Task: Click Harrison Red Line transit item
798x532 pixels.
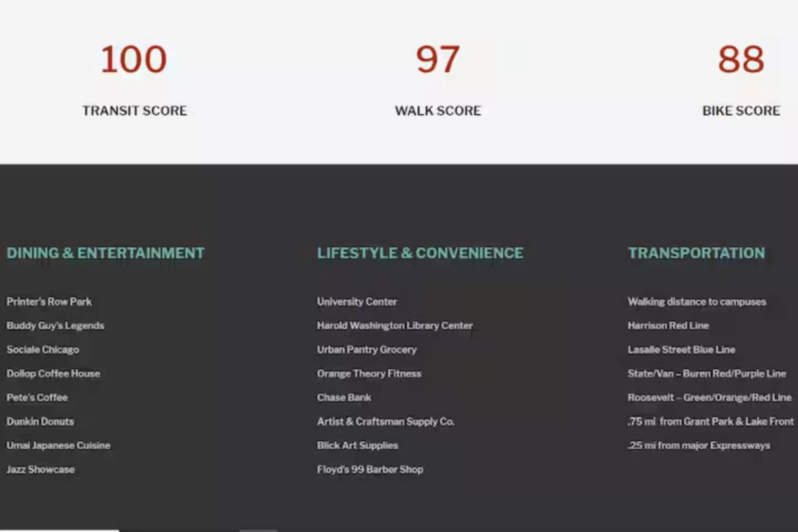Action: [668, 326]
